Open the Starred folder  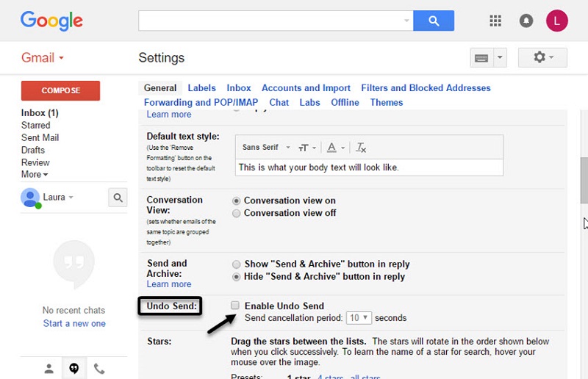point(35,125)
